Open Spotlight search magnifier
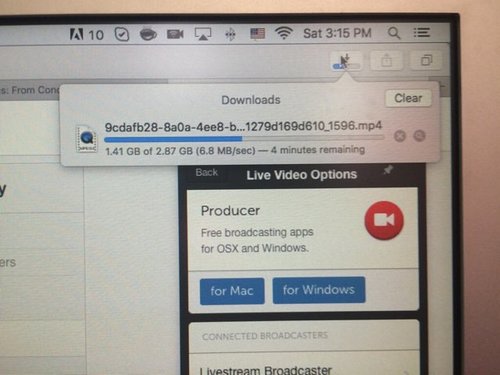500x375 pixels. (394, 33)
